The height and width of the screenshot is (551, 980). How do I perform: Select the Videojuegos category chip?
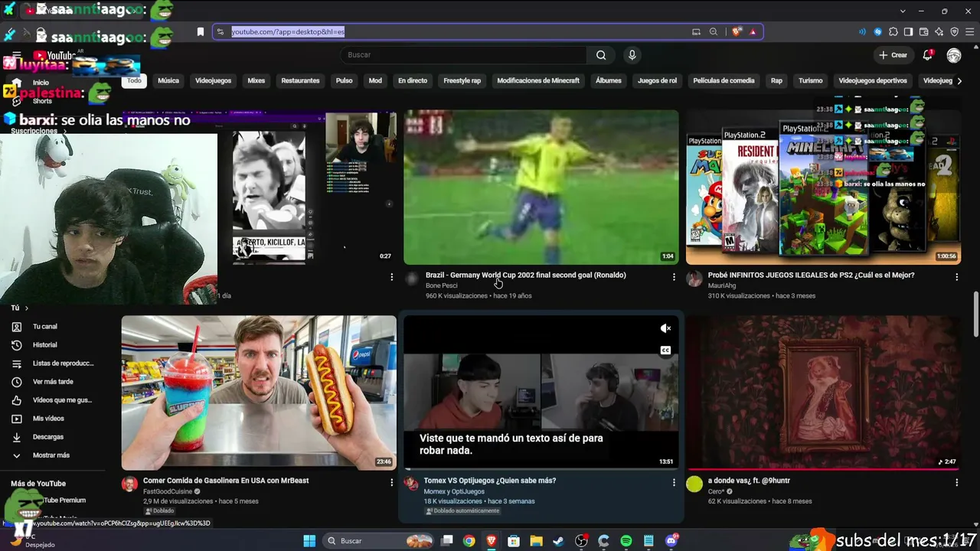tap(213, 80)
